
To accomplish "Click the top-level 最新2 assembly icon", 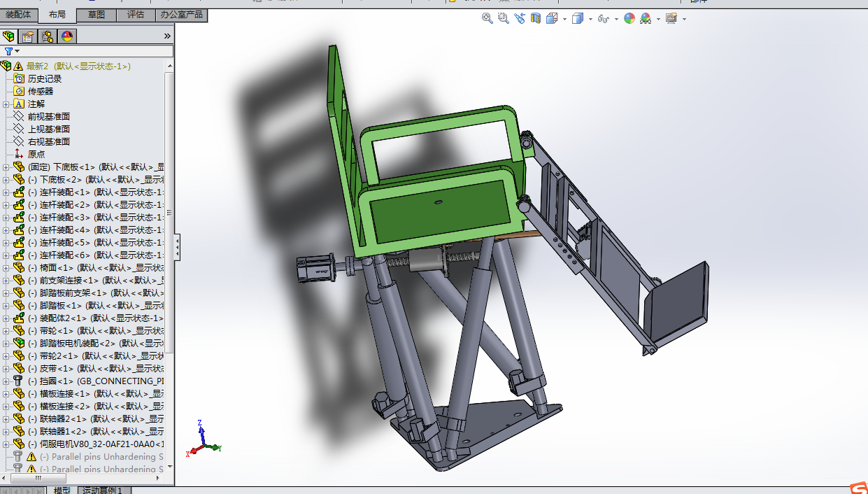I will point(6,66).
